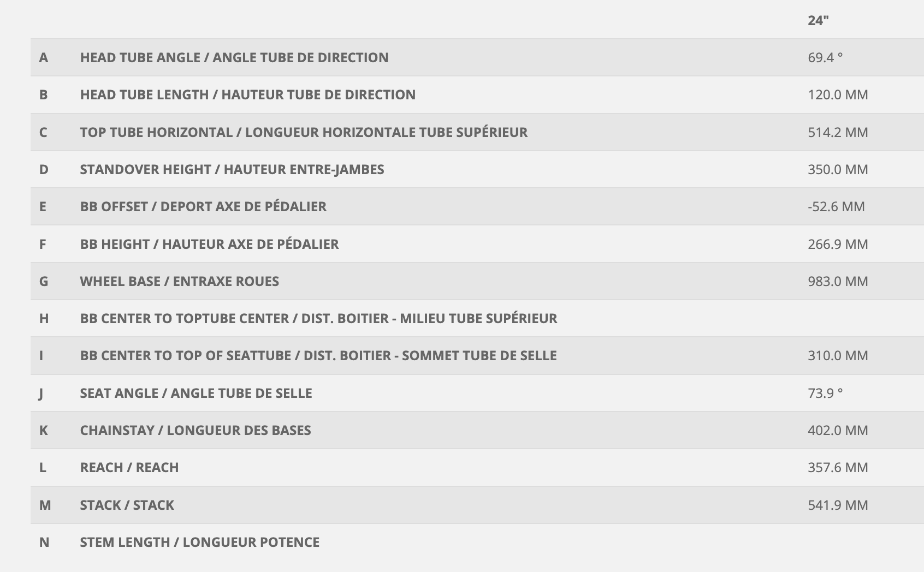Select the BB Height row label
The width and height of the screenshot is (924, 572).
coord(209,245)
